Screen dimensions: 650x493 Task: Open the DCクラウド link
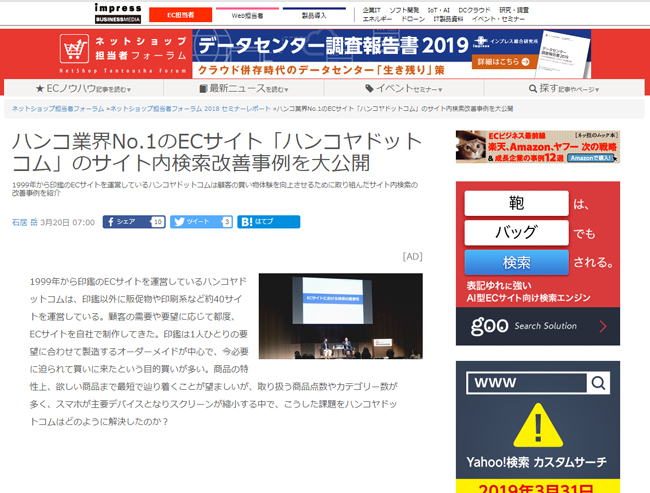point(474,10)
